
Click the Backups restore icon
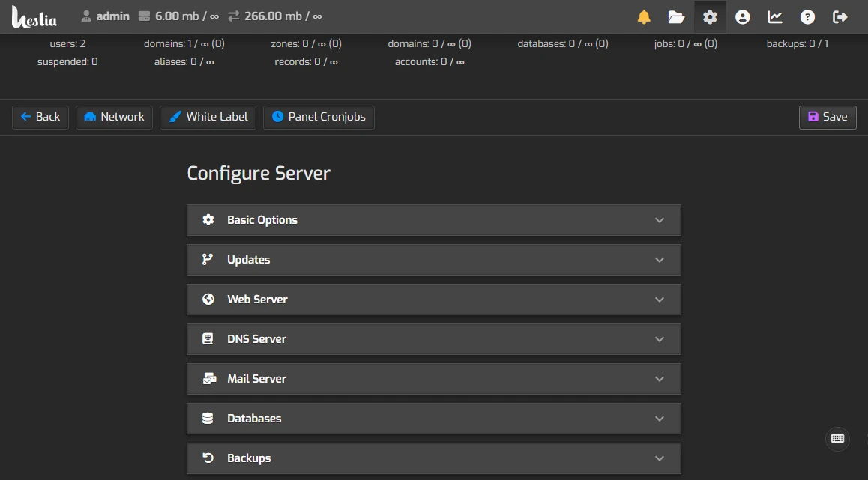(x=208, y=458)
